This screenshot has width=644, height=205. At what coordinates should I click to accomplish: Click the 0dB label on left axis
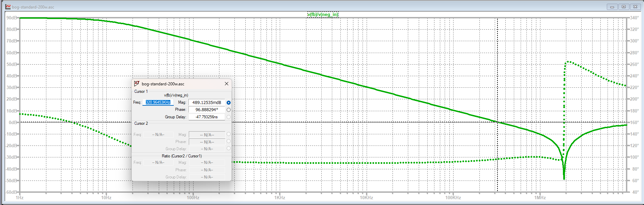coord(13,122)
